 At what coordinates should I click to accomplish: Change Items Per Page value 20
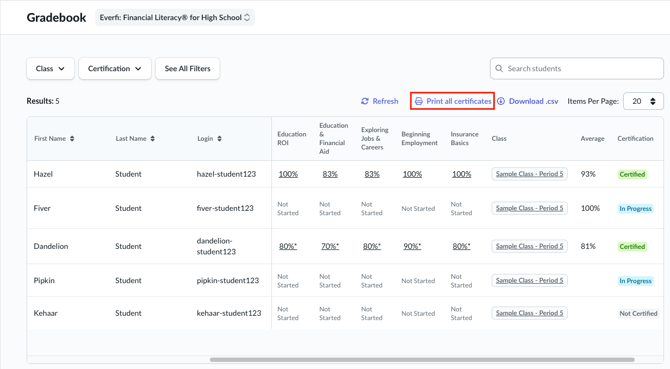[643, 101]
